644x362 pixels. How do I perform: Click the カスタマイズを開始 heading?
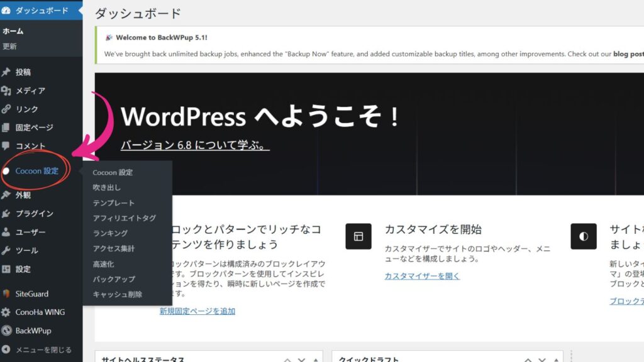click(433, 229)
